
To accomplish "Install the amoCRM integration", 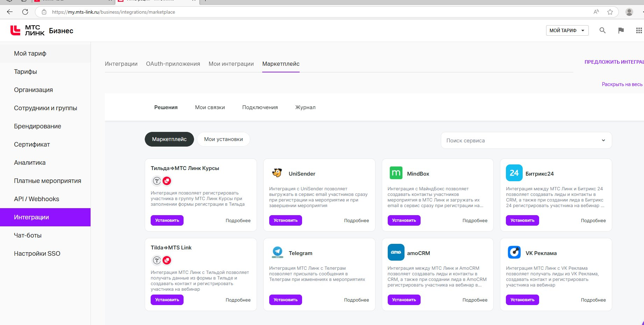I will coord(404,300).
